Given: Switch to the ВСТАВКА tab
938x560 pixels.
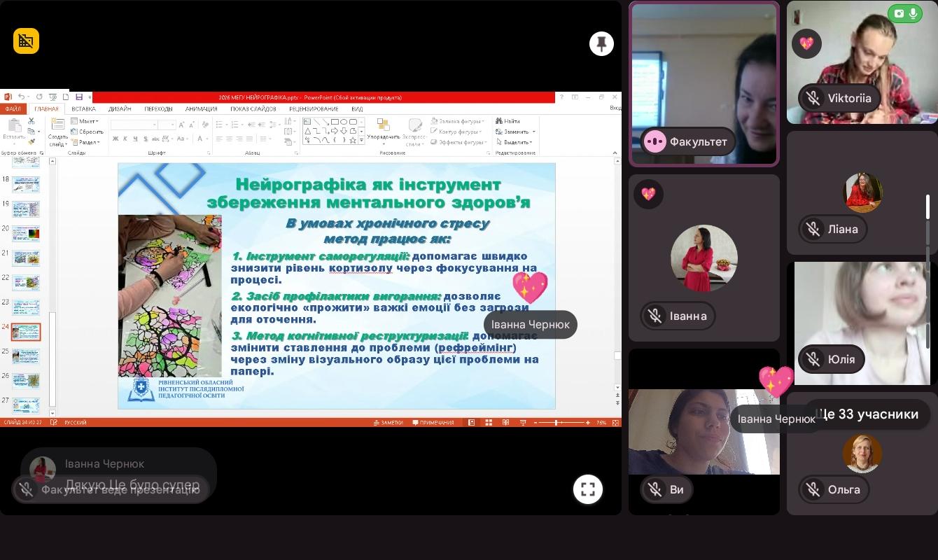Looking at the screenshot, I should click(83, 109).
